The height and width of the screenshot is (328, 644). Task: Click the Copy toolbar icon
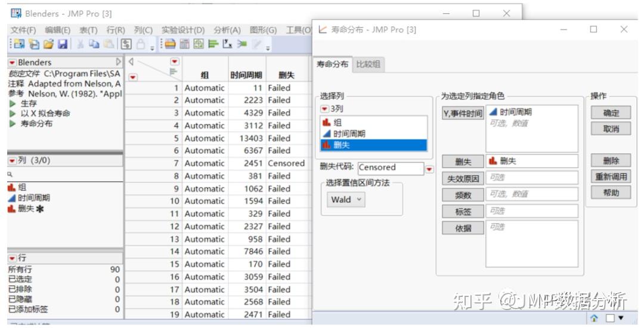pos(94,44)
